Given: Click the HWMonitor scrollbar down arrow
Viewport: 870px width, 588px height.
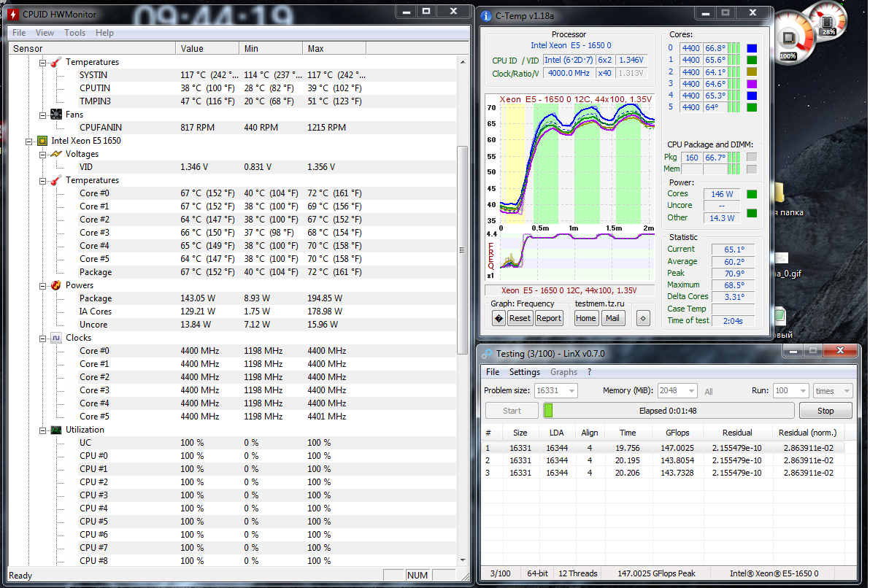Looking at the screenshot, I should pos(462,560).
